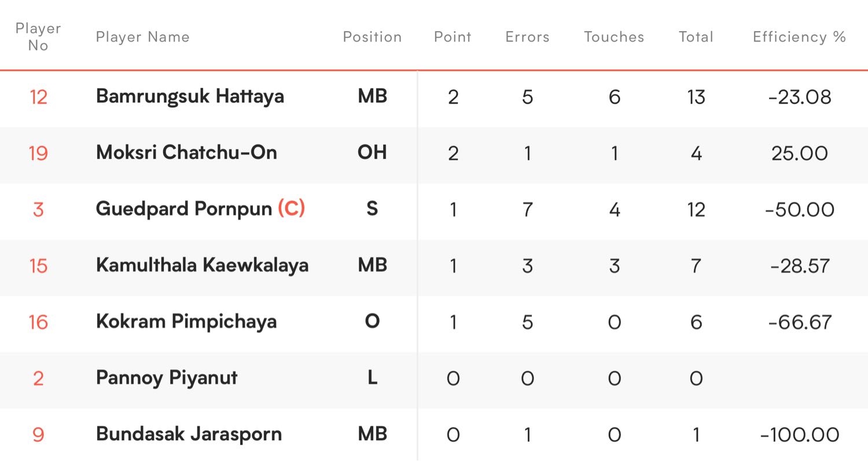
Task: Click the -100.00 efficiency value
Action: [799, 435]
